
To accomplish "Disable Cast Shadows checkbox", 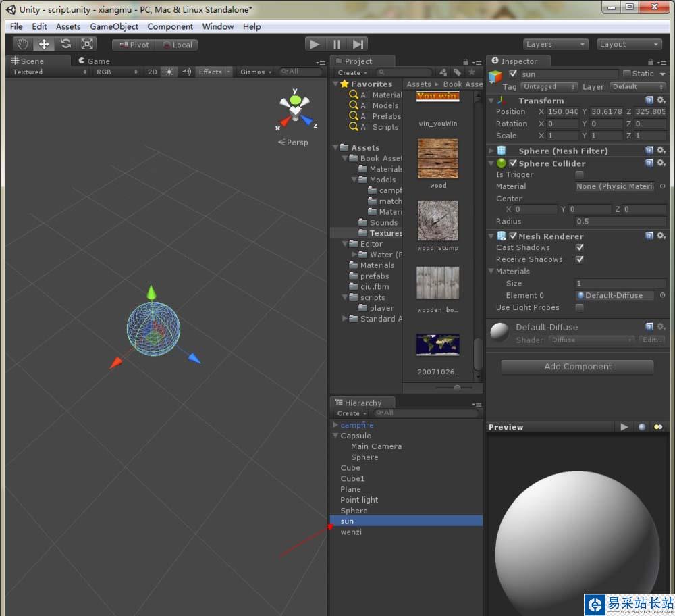I will coord(579,247).
